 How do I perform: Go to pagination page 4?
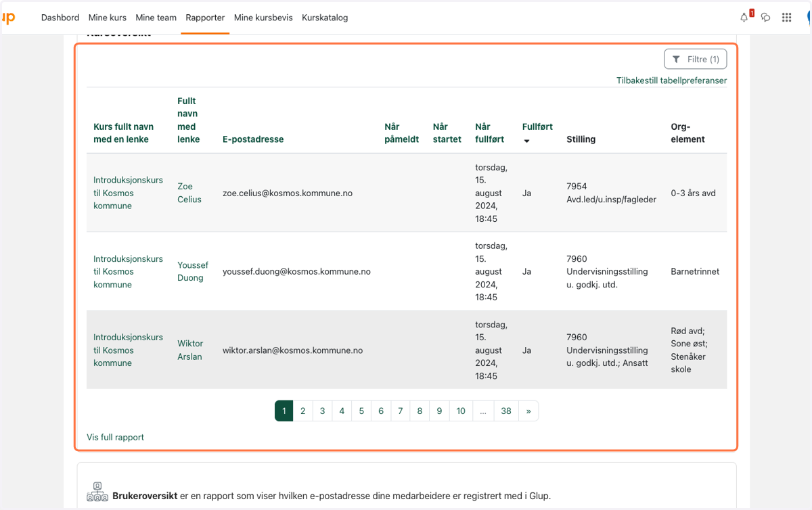[x=342, y=411]
